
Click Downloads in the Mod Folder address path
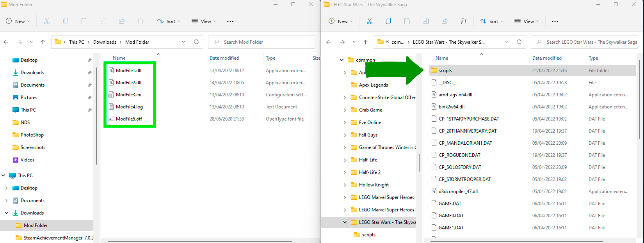pyautogui.click(x=105, y=42)
